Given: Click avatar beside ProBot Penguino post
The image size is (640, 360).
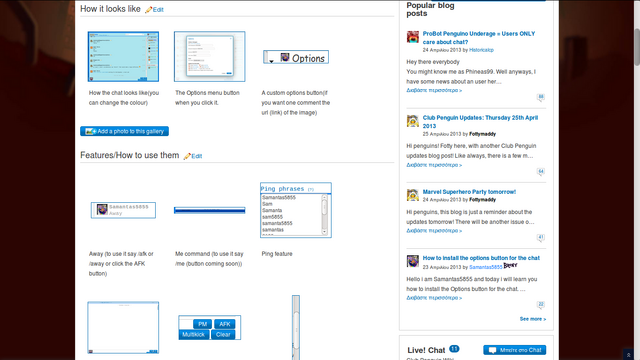Looking at the screenshot, I should coord(413,37).
